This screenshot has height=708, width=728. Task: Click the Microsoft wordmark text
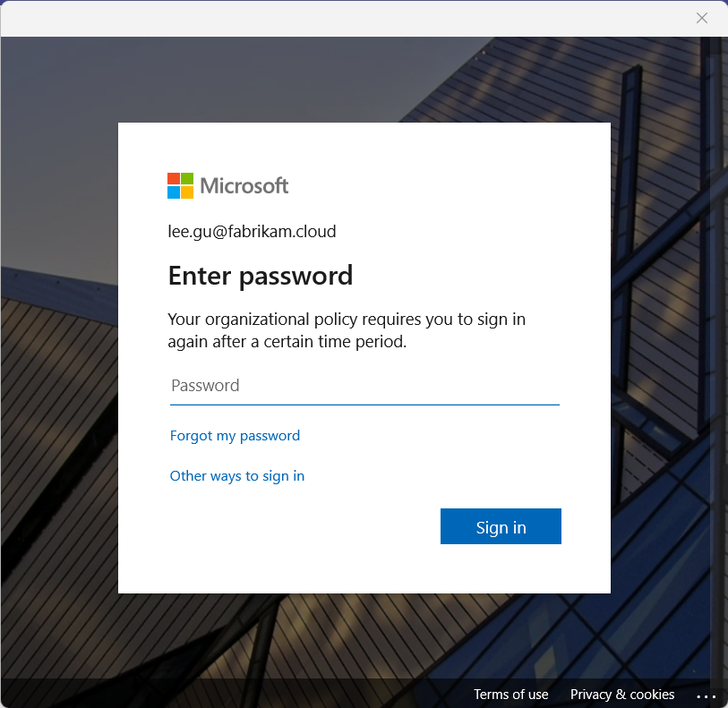(244, 185)
